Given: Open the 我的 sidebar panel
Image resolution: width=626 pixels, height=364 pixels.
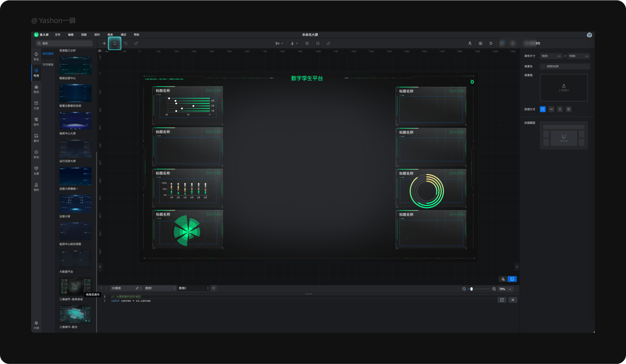Looking at the screenshot, I should (x=36, y=187).
